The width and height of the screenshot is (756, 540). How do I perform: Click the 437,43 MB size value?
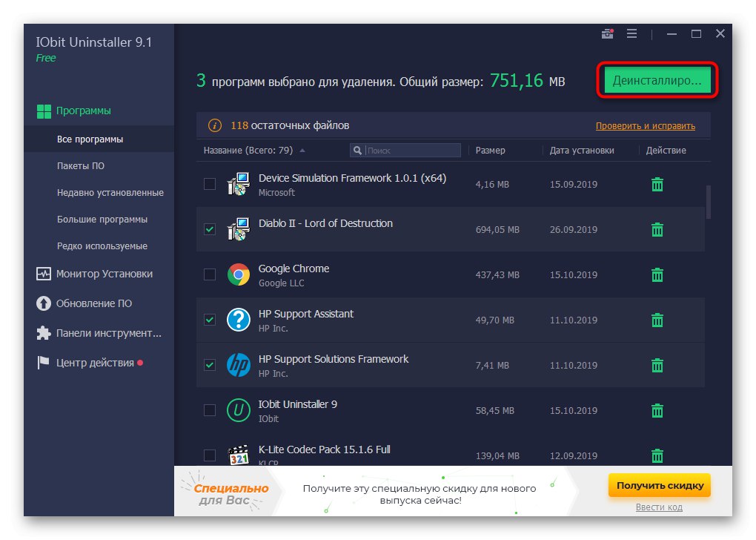click(497, 275)
